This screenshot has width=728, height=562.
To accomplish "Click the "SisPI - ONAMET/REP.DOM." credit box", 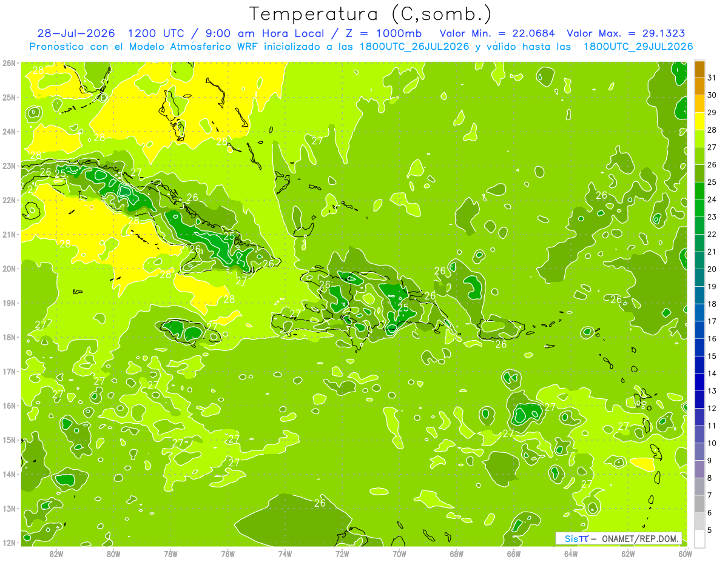I will 619,538.
